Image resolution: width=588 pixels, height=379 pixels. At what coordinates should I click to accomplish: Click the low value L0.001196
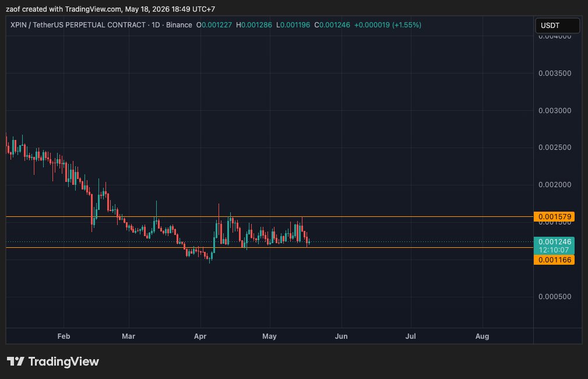(x=293, y=25)
